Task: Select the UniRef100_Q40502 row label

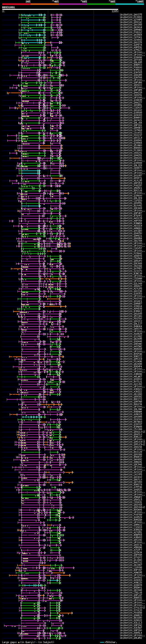Action: (x=131, y=578)
